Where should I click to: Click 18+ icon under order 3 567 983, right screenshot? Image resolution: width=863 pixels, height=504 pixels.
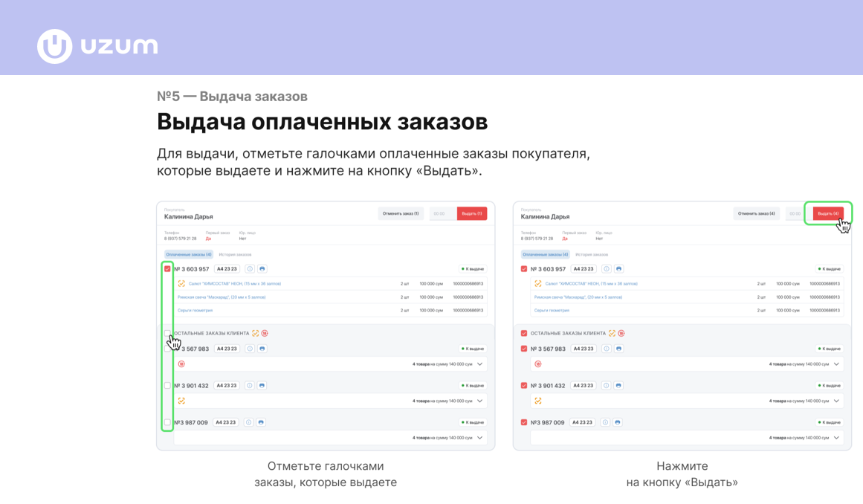pos(537,364)
